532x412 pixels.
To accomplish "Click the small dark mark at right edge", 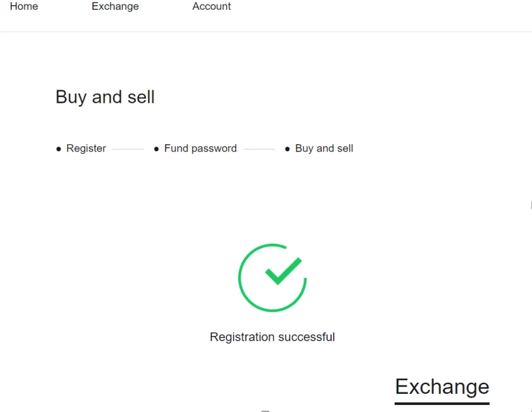I will [x=531, y=205].
